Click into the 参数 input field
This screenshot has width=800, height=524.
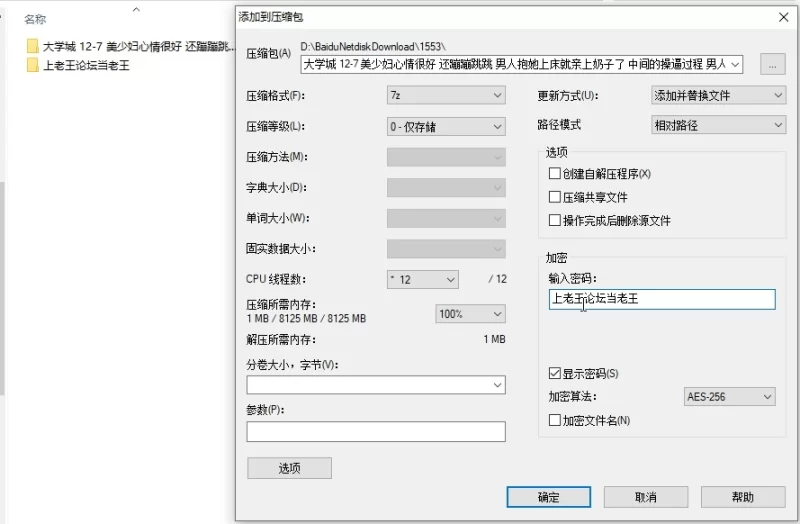coord(376,432)
